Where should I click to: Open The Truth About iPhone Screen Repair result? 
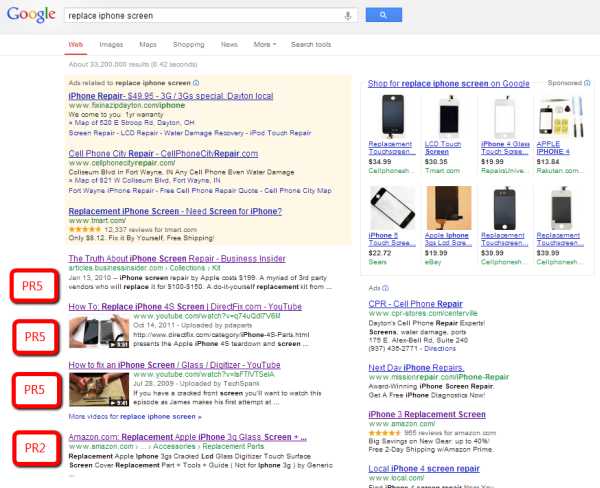[177, 259]
